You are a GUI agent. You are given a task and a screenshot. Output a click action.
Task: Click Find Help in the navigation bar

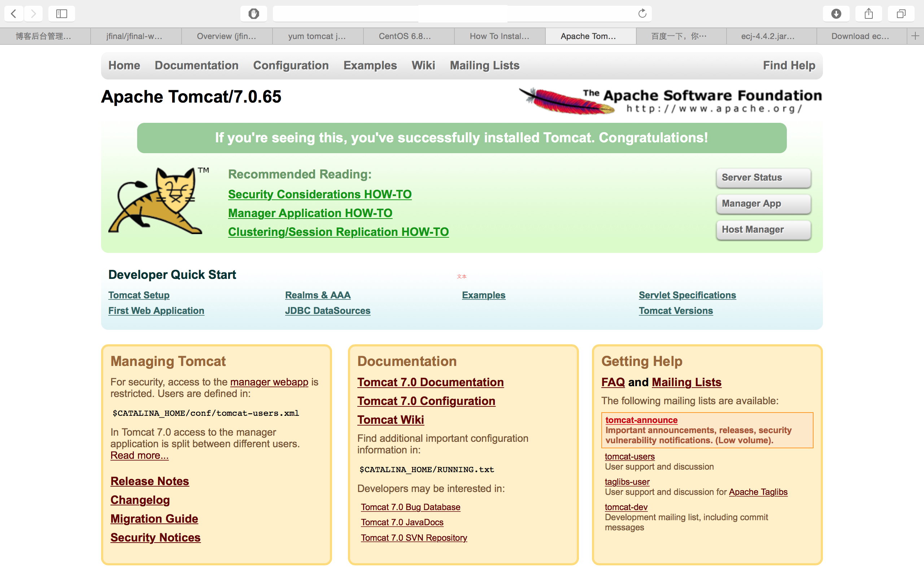[789, 65]
